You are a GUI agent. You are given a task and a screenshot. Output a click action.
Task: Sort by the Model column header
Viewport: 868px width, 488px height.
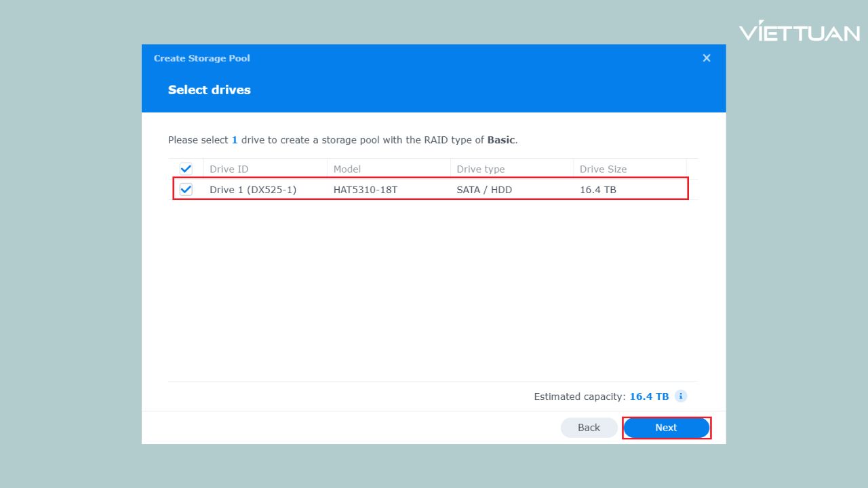[347, 169]
